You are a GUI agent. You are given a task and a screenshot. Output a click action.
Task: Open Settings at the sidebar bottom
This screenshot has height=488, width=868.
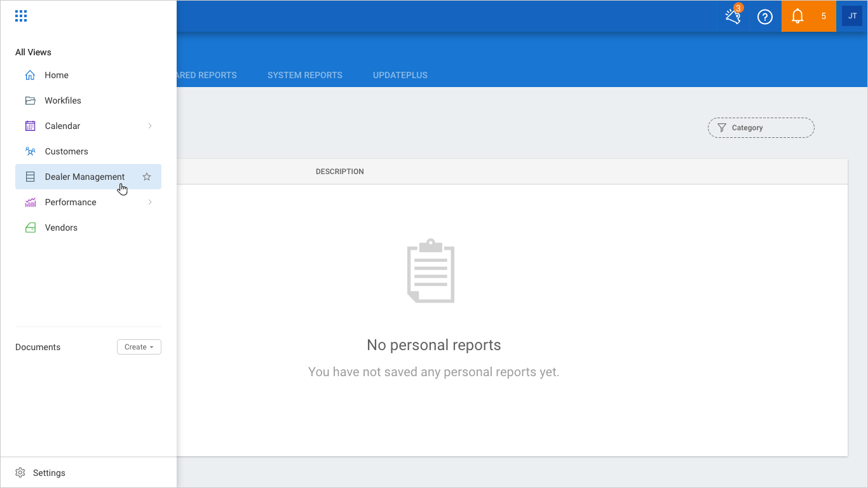pyautogui.click(x=49, y=473)
